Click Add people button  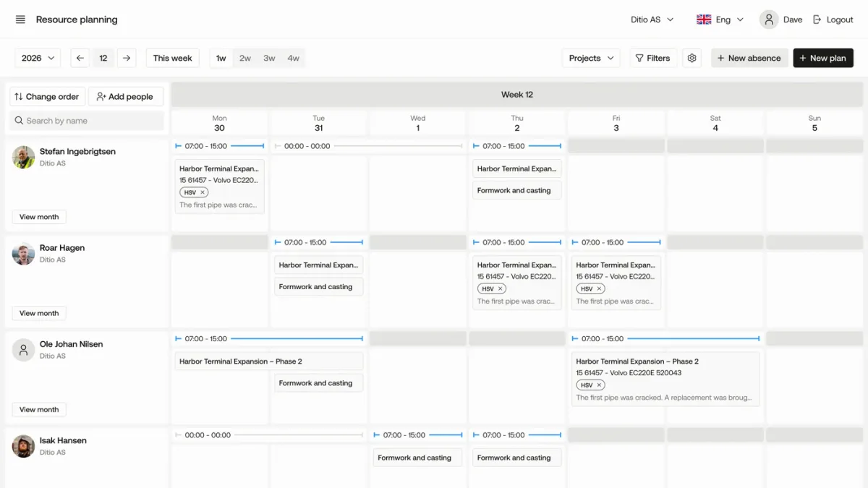point(126,97)
